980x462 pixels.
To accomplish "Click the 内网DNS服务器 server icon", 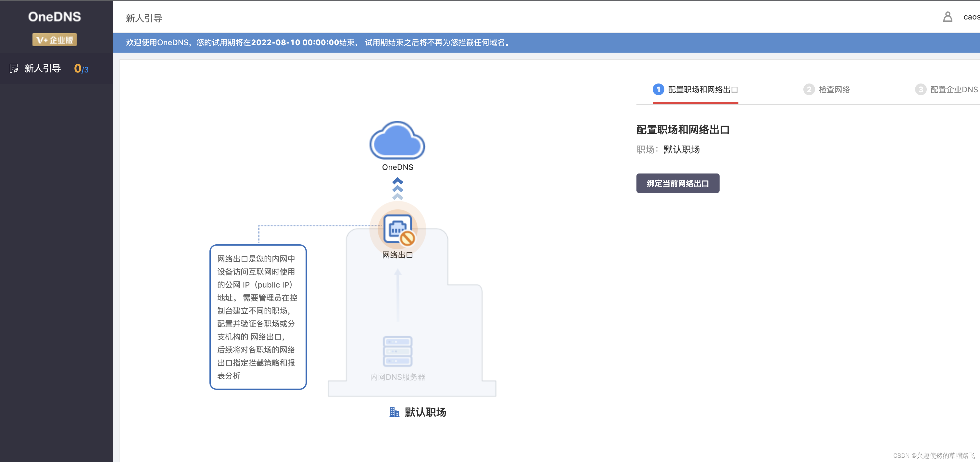I will click(397, 351).
